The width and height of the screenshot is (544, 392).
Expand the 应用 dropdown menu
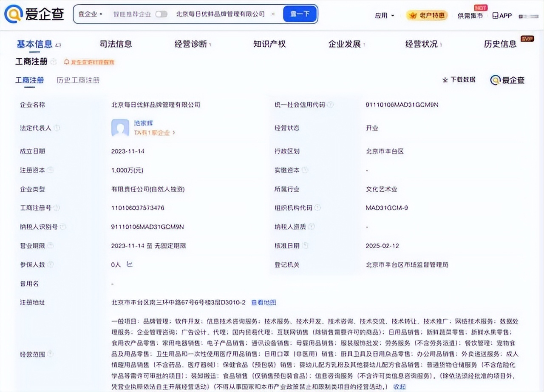coord(384,15)
